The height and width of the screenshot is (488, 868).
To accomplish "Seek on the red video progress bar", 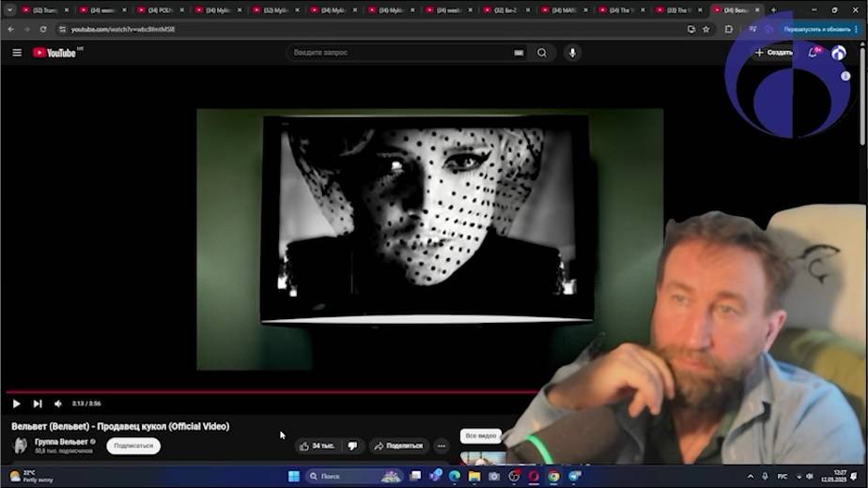I will [271, 391].
